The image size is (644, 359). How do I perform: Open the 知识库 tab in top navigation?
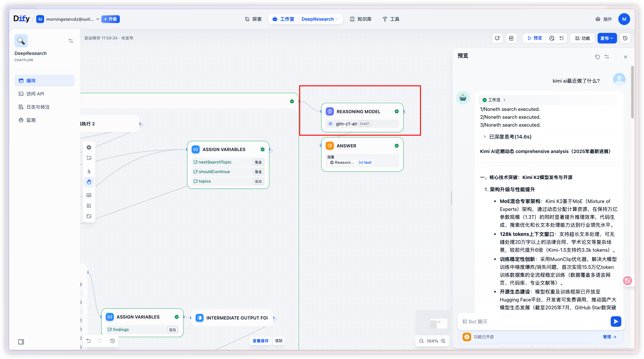[361, 19]
